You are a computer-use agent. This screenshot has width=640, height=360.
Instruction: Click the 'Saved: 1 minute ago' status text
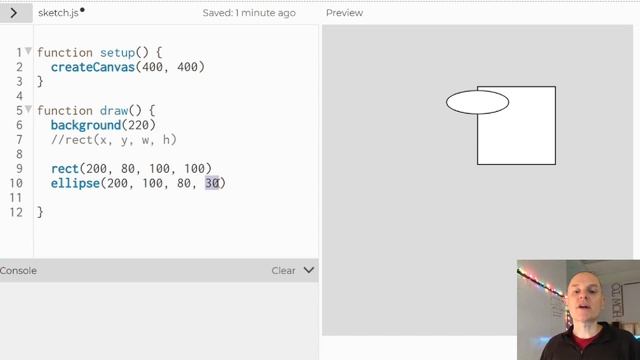click(249, 13)
